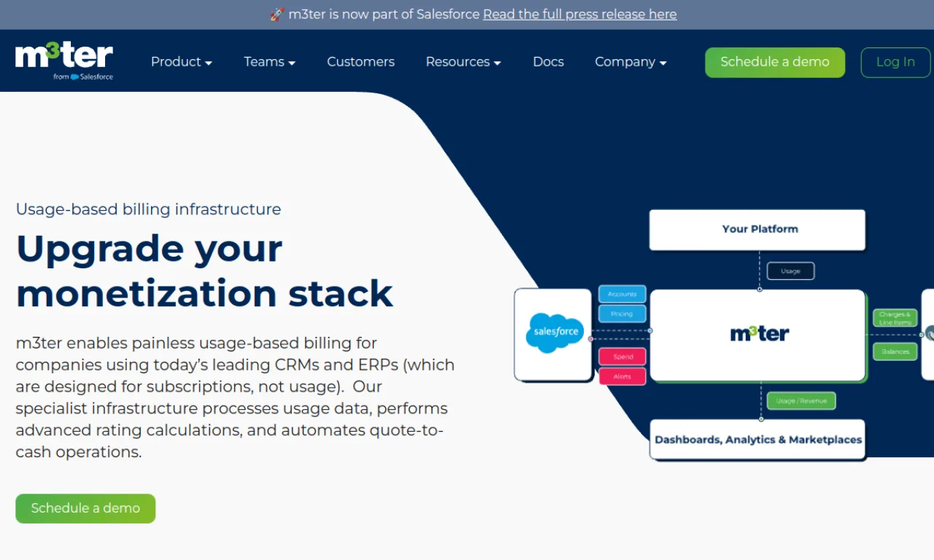Expand the Teams dropdown menu
934x560 pixels.
[x=269, y=62]
